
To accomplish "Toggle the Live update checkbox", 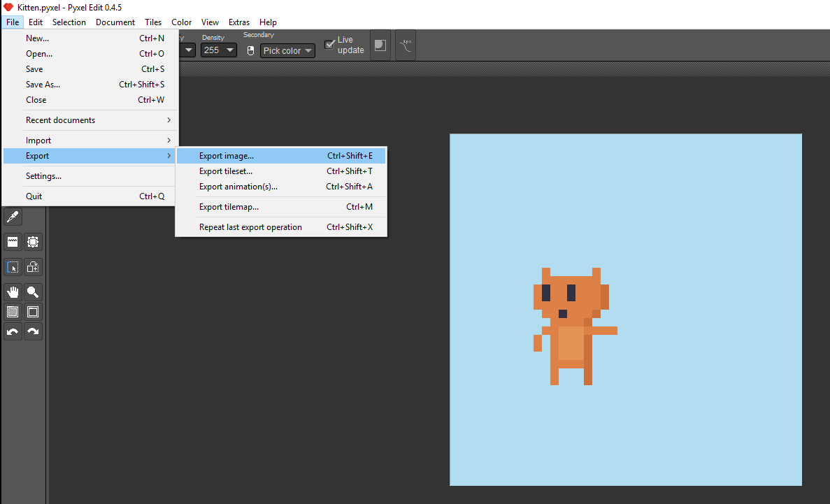I will (x=329, y=44).
